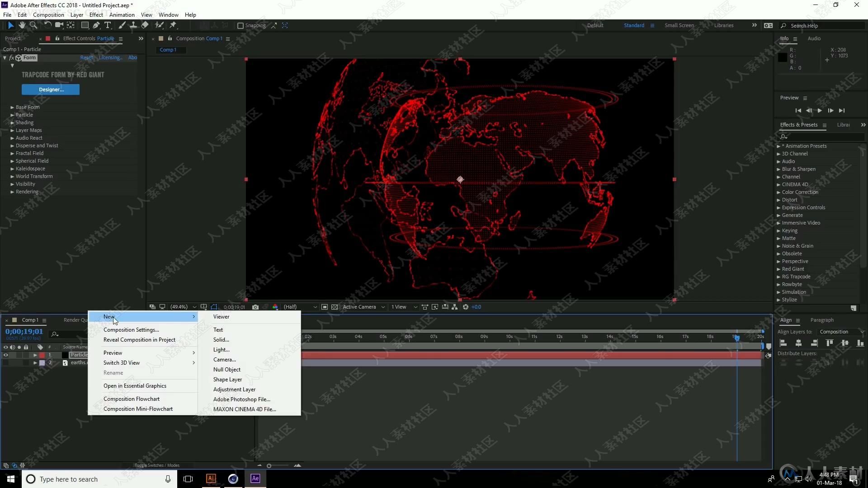Open the channel and color management icon
The image size is (868, 488).
coord(275,307)
